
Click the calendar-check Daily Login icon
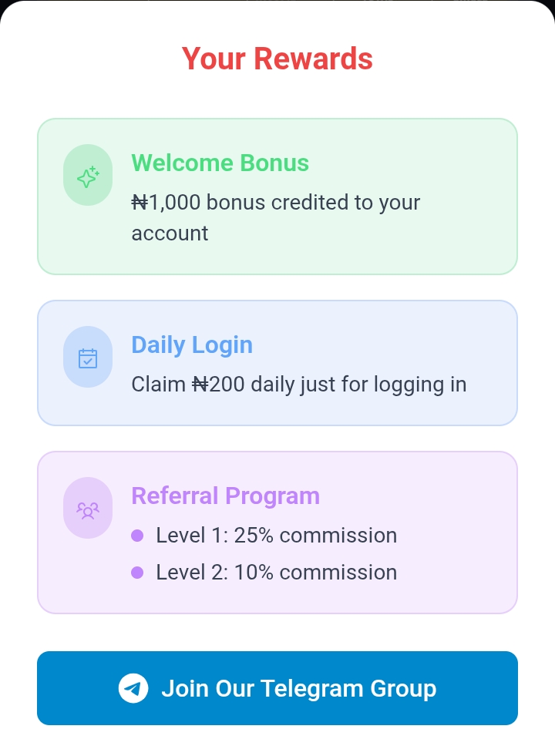[x=88, y=358]
